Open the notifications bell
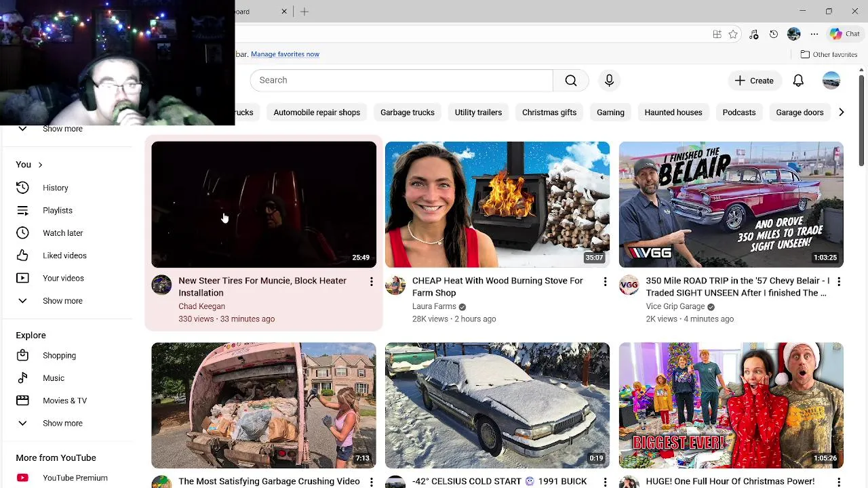868x488 pixels. [798, 80]
